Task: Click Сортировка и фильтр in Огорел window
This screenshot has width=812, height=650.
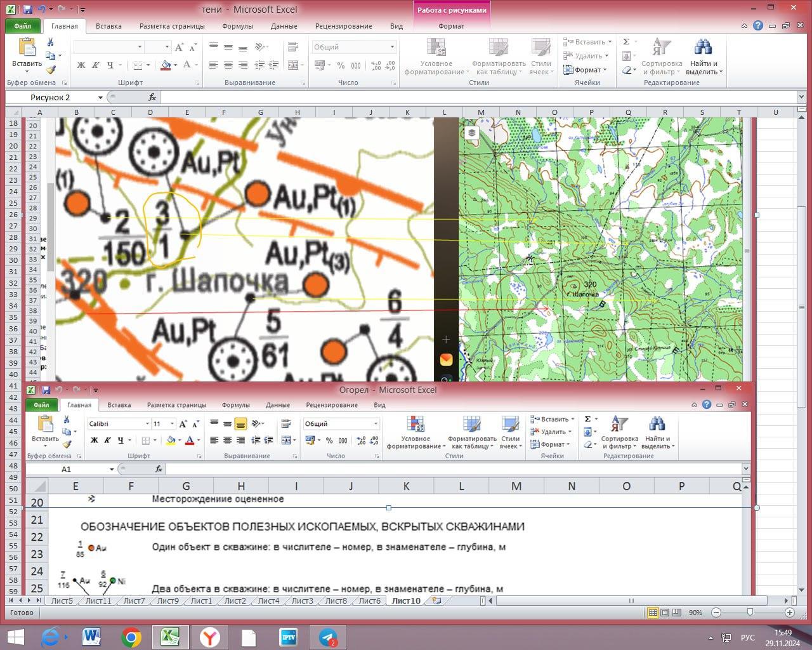Action: tap(619, 432)
